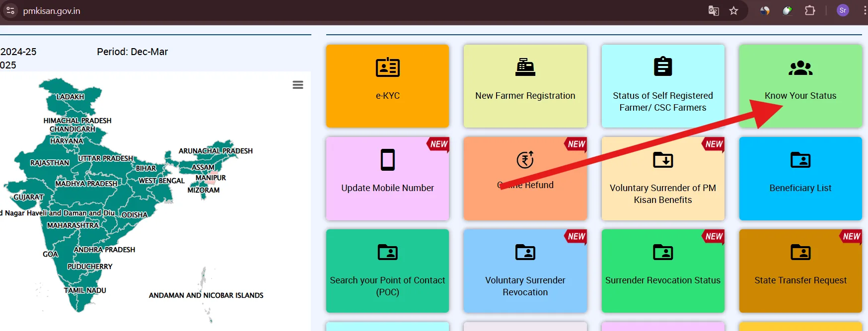
Task: Select the clipboard icon for Self Registered Farmer status
Action: point(663,66)
